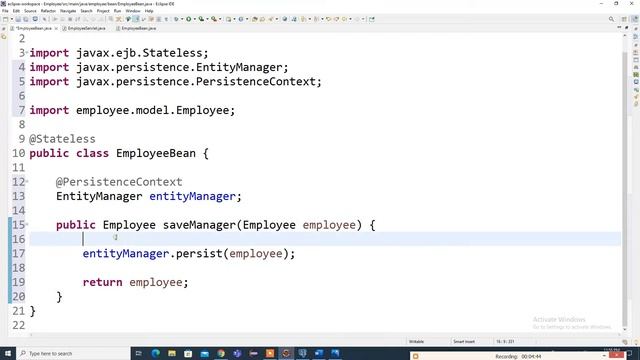This screenshot has height=360, width=640.
Task: Click the taskbar search box
Action: pos(73,353)
